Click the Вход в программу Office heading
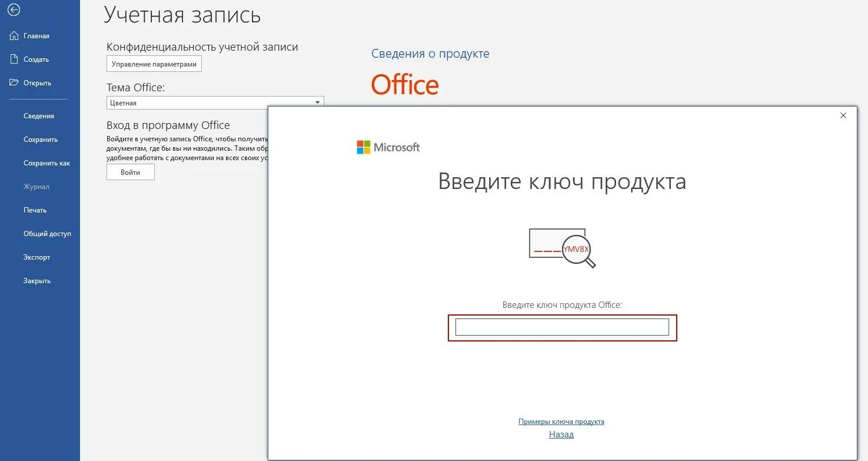Viewport: 868px width, 461px height. 168,125
